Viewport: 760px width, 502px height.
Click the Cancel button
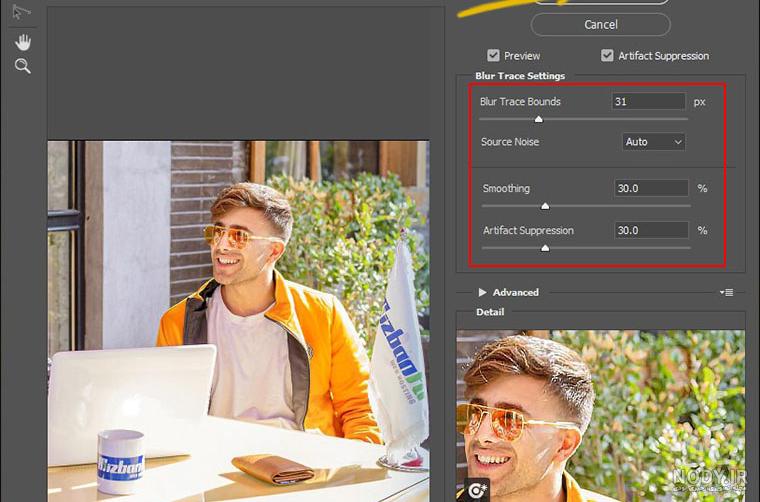(x=601, y=25)
